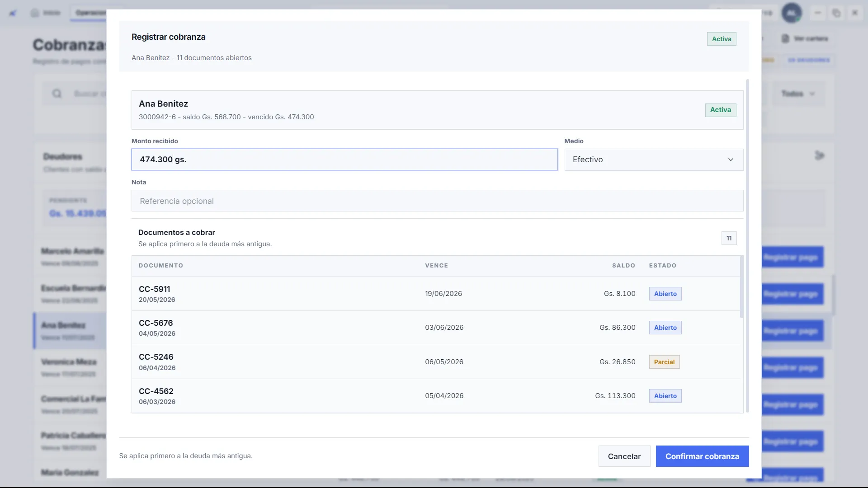Open the Todos filter dropdown in background

click(x=798, y=94)
